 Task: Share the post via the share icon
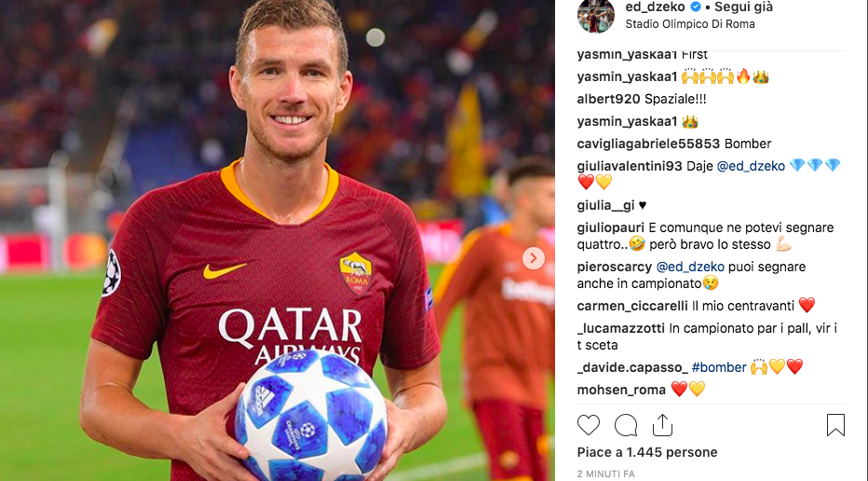click(662, 425)
